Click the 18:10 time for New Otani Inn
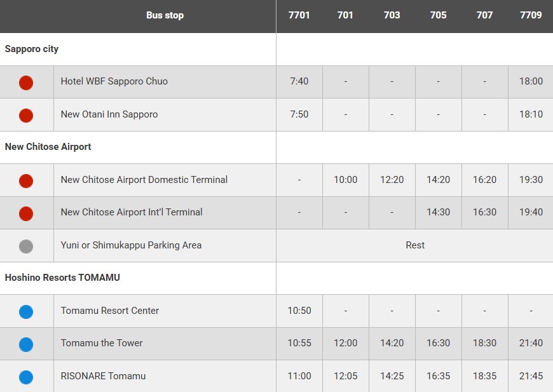This screenshot has width=553, height=392. (531, 114)
